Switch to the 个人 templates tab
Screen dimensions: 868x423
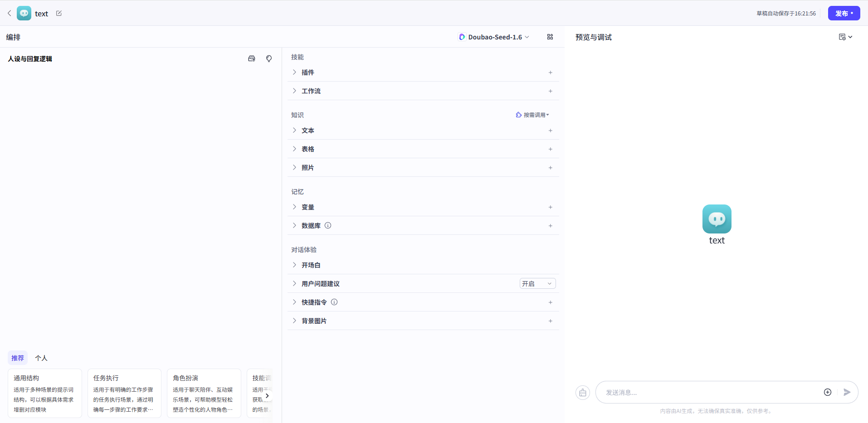(41, 358)
